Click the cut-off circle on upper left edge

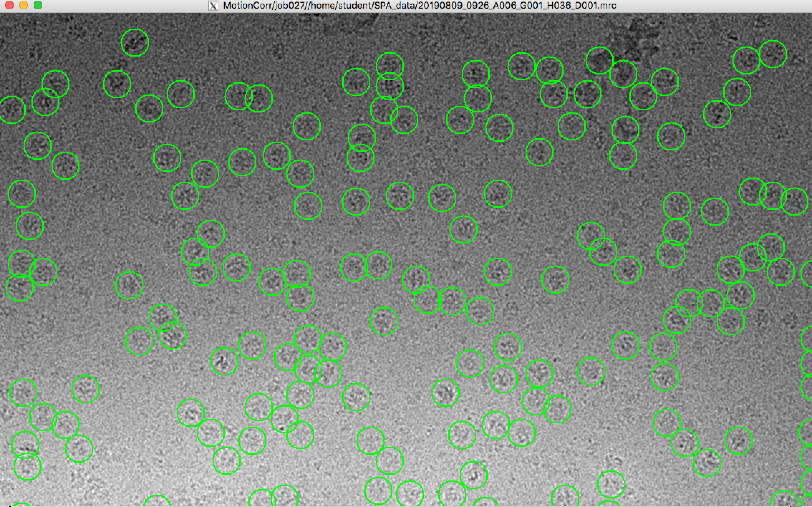point(12,110)
